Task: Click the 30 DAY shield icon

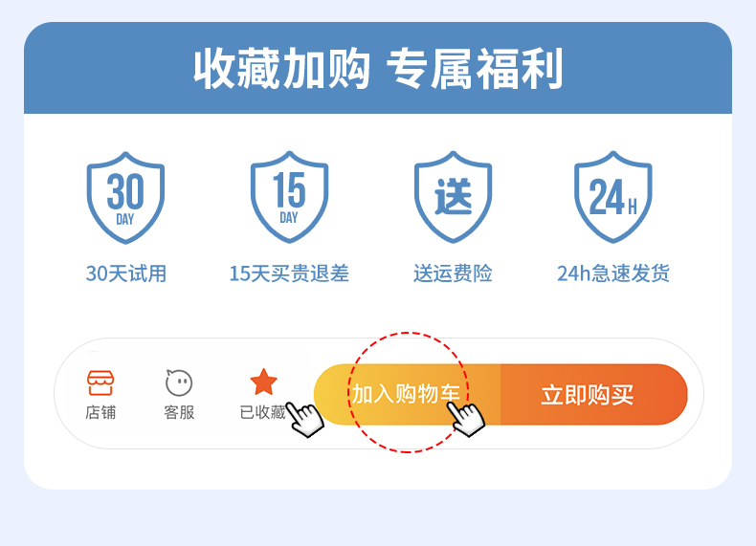Action: [x=125, y=198]
